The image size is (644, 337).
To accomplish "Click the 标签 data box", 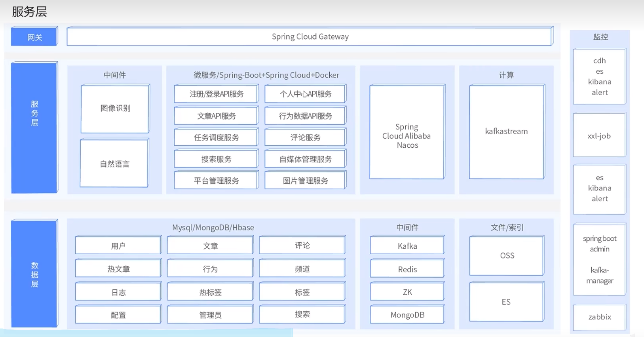I will (x=302, y=292).
